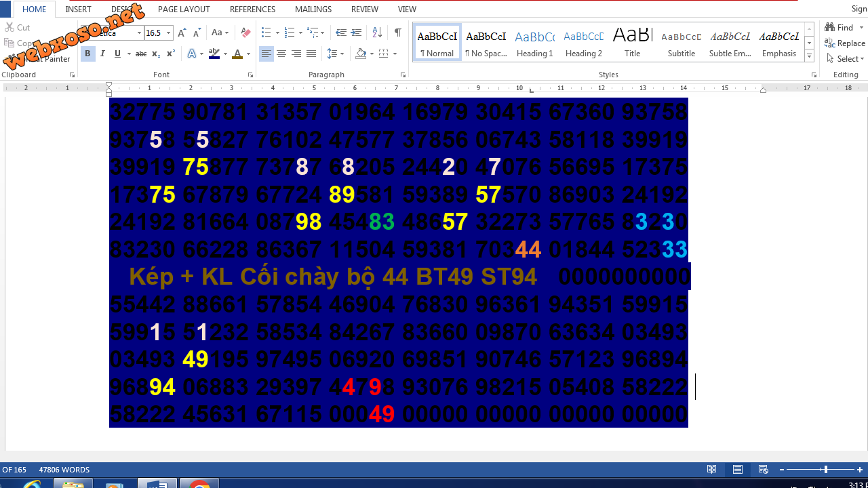Zoom in with plus button
868x488 pixels.
pyautogui.click(x=860, y=470)
